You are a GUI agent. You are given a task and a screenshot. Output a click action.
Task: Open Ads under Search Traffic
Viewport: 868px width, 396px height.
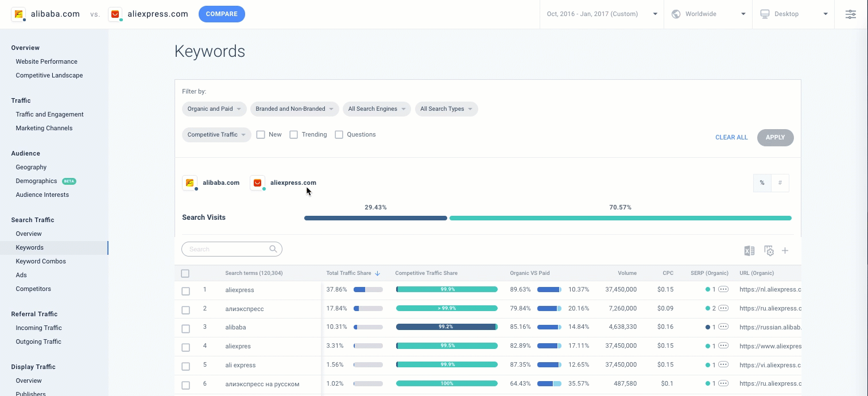[21, 275]
